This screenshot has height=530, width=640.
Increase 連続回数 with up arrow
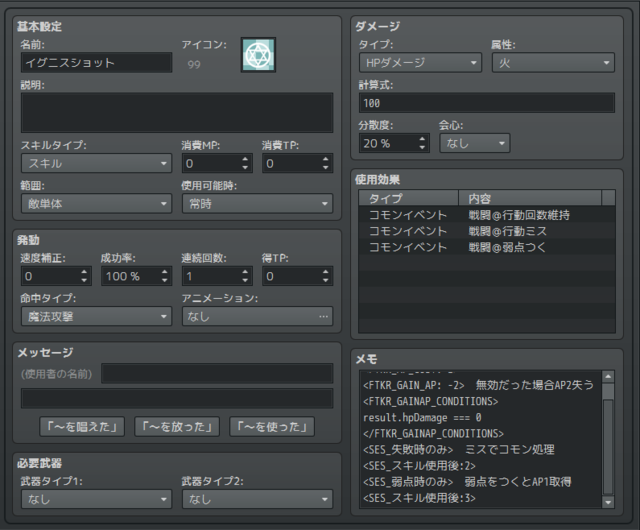click(x=245, y=272)
